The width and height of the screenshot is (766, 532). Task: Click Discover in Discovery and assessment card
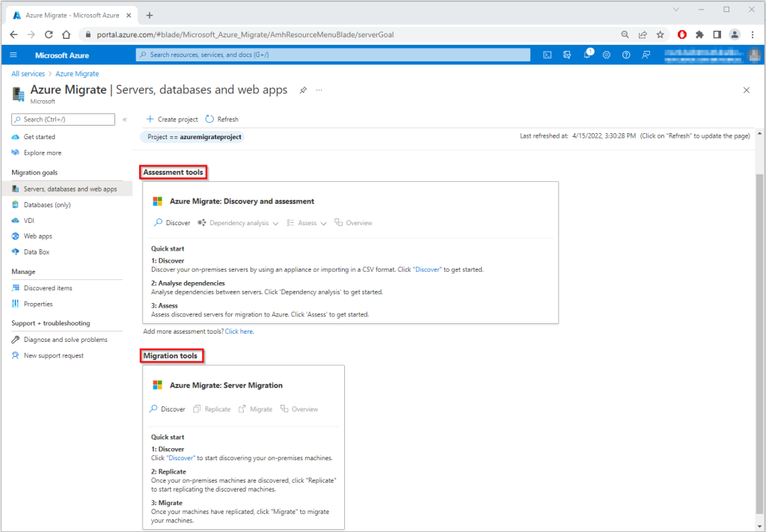(172, 223)
